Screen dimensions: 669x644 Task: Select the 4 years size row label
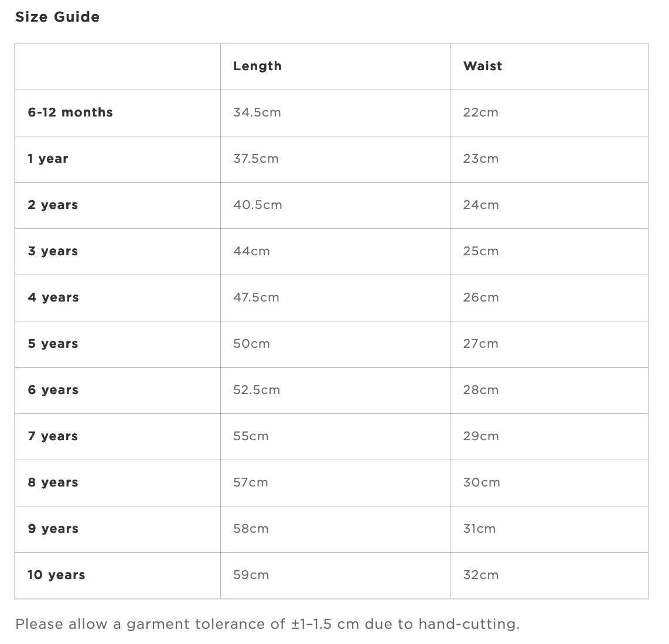[x=53, y=297]
